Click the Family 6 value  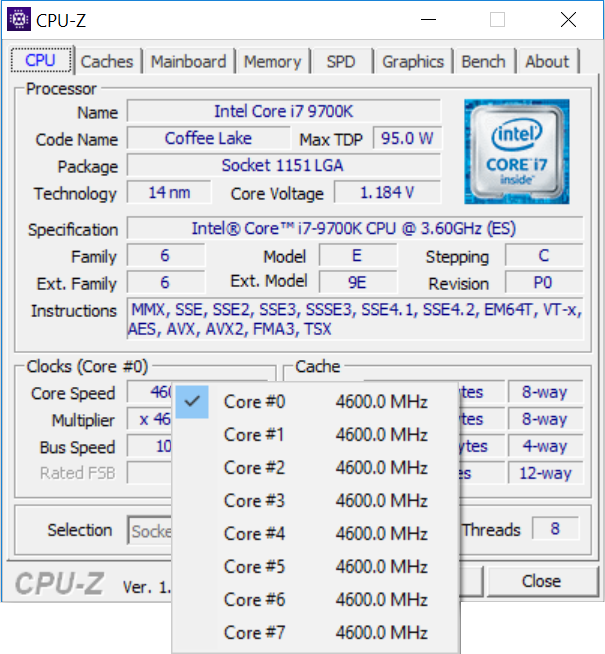(x=165, y=255)
